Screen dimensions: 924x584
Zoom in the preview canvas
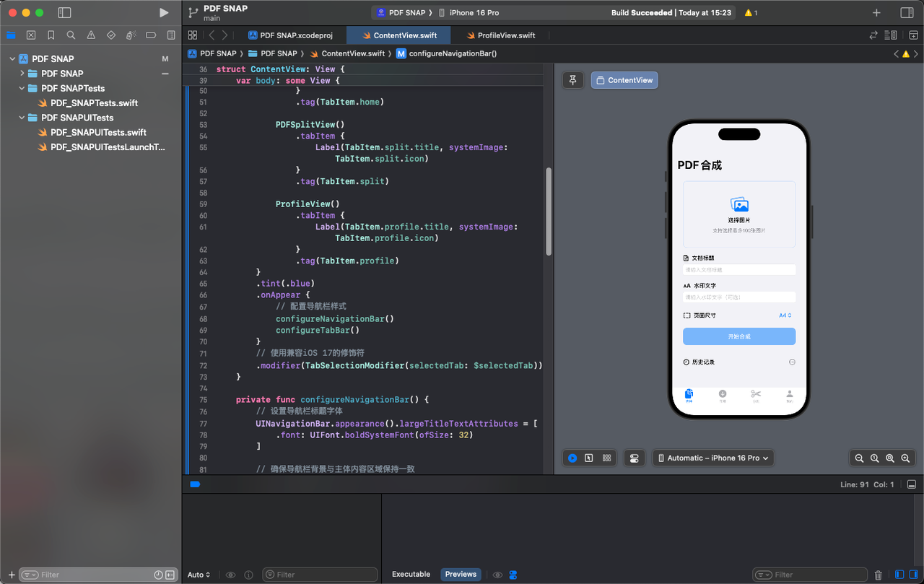pos(905,458)
